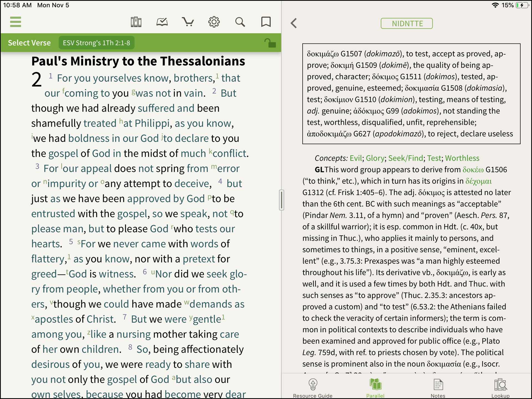
Task: Tap the Greek word δέχομαι link
Action: [x=479, y=181]
